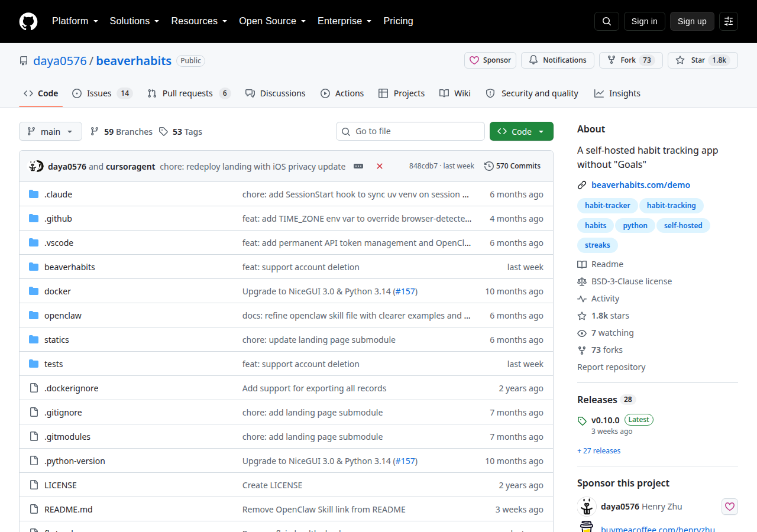Open the Pull requests tab
Screen dimensions: 757x532
pos(189,93)
